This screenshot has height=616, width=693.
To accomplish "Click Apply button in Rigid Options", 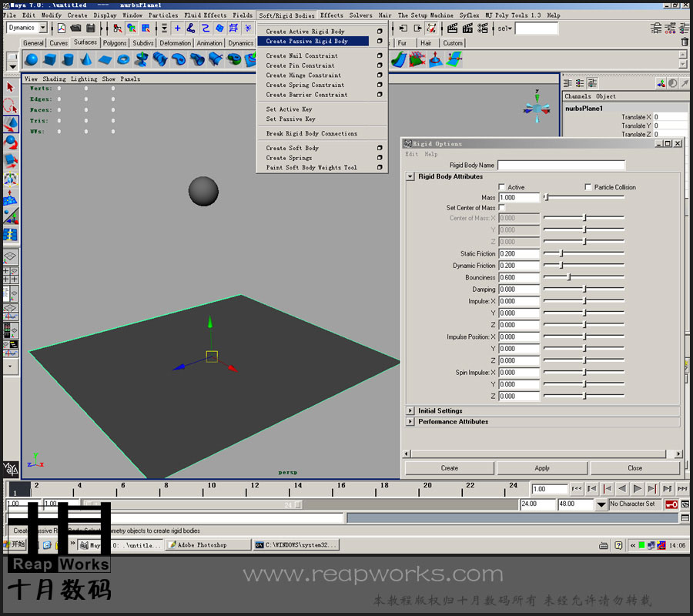I will tap(542, 468).
